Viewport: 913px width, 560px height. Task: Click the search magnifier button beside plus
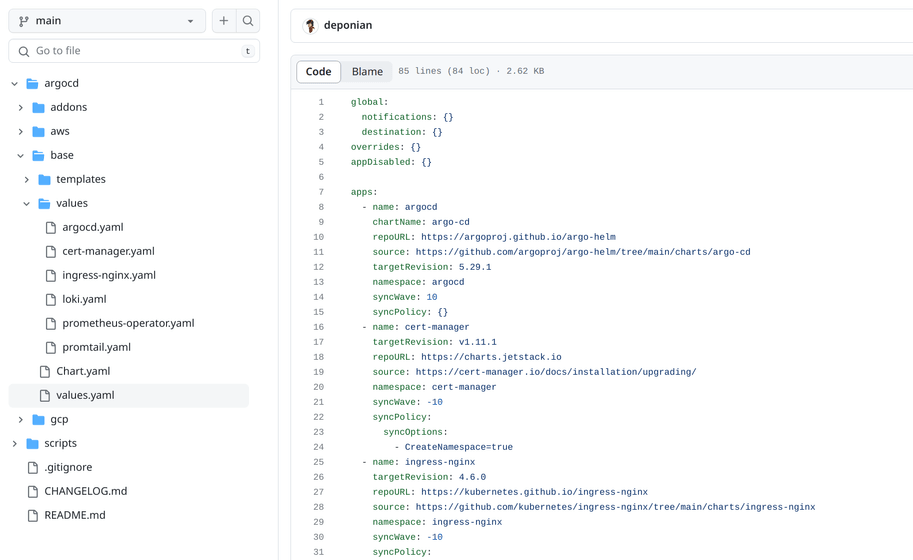247,21
